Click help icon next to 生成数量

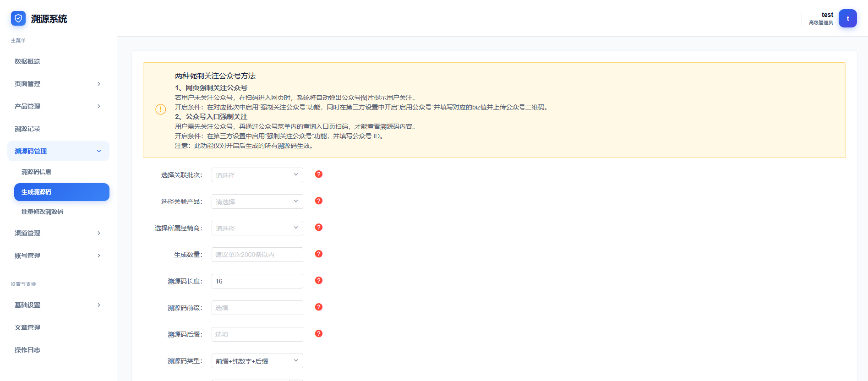pyautogui.click(x=319, y=254)
